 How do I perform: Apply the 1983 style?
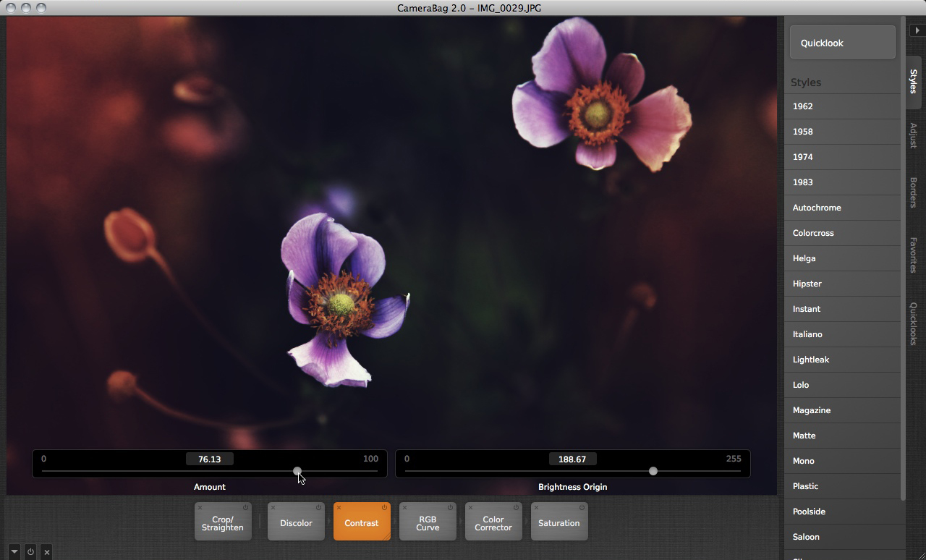point(842,182)
